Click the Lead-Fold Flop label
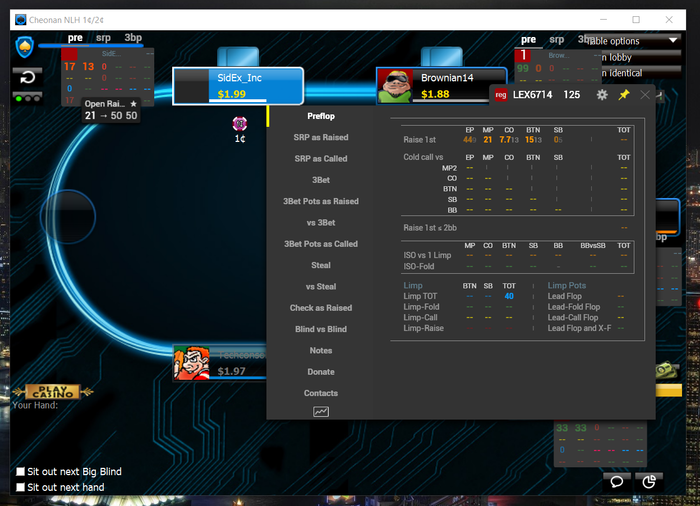 coord(574,307)
